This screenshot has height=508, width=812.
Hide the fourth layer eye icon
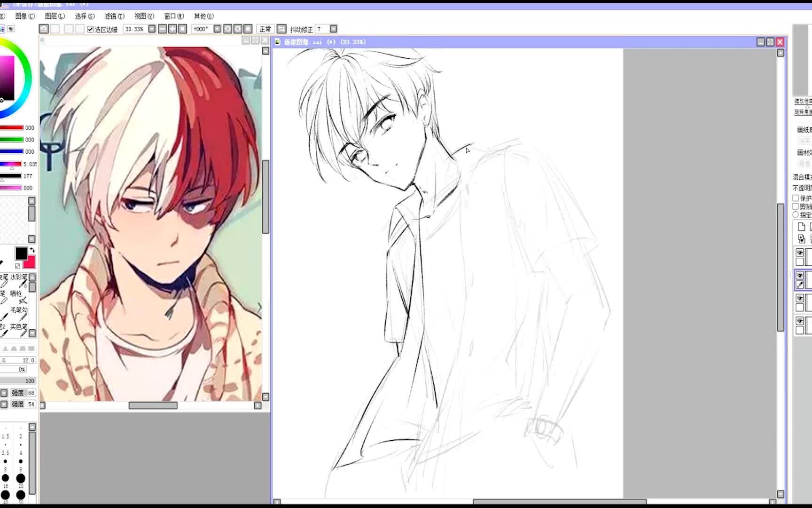point(800,321)
